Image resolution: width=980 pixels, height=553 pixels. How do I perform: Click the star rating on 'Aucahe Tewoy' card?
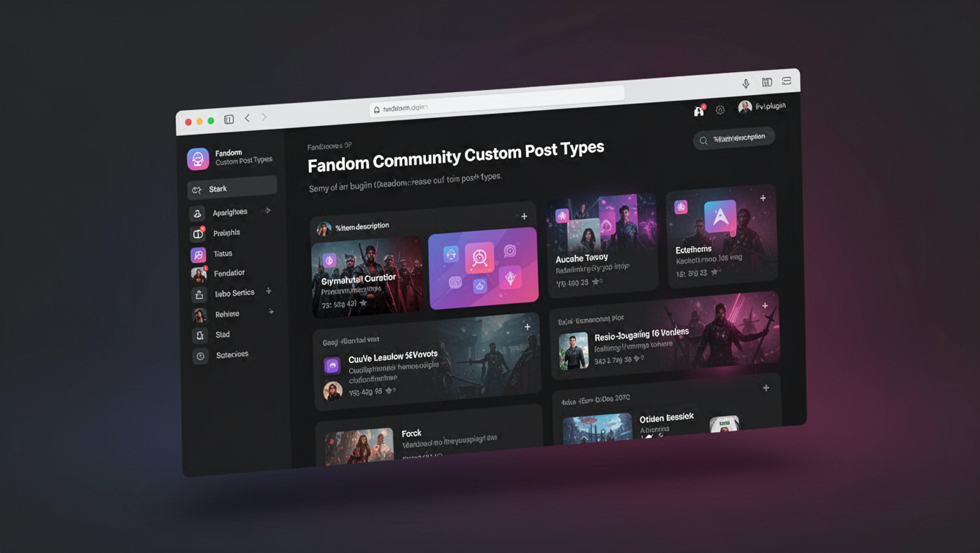(597, 282)
